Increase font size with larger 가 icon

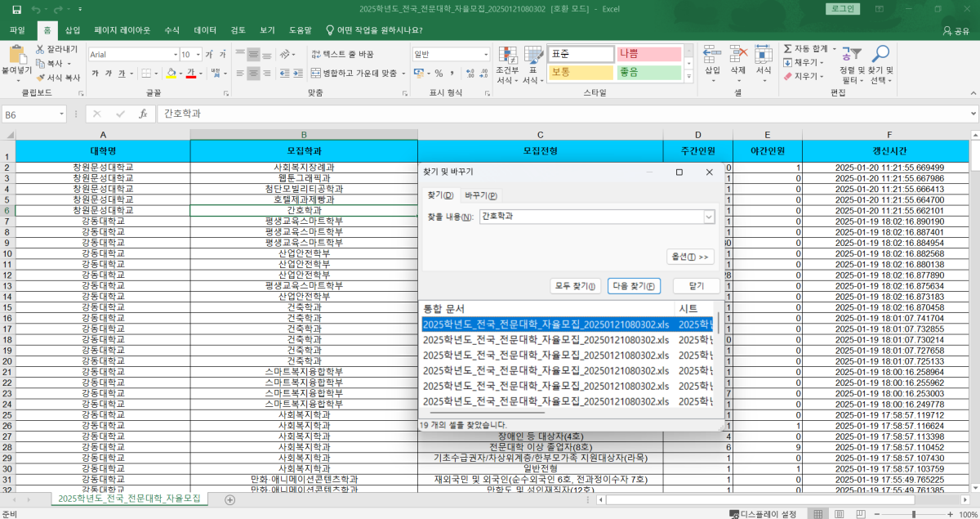[x=210, y=55]
